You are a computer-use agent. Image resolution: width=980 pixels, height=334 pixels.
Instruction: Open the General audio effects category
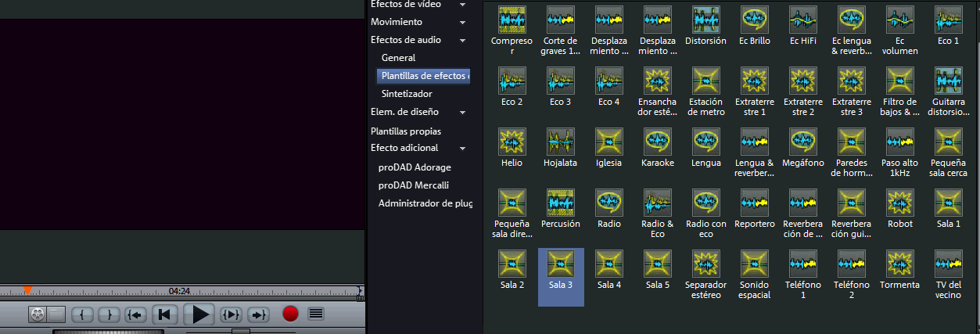398,58
